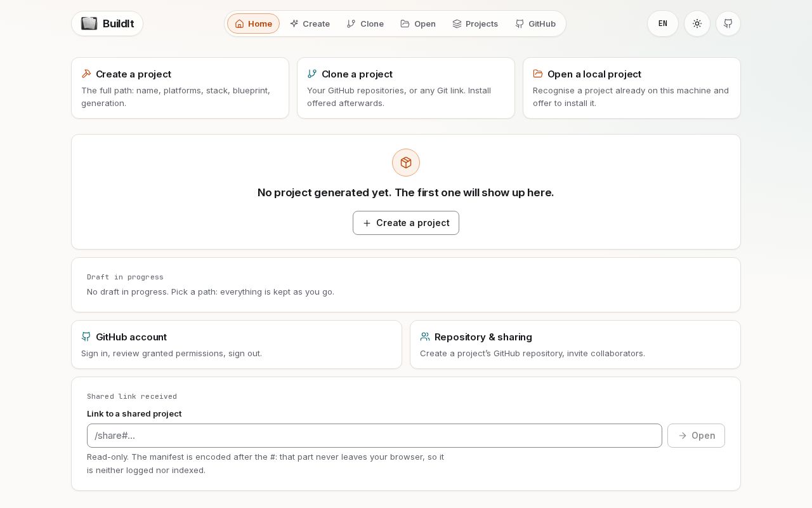Viewport: 812px width, 508px height.
Task: Click the No draft in progress text
Action: (211, 292)
